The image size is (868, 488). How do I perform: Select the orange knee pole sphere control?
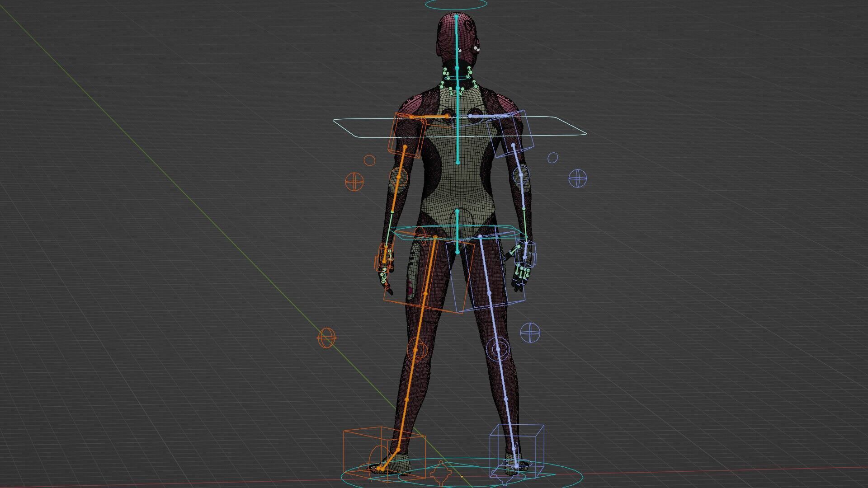click(326, 338)
